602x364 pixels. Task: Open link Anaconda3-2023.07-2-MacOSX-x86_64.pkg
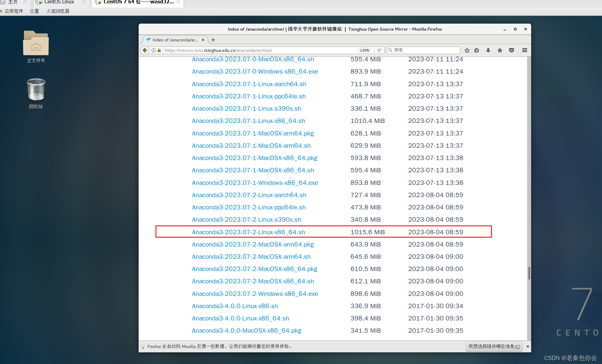tap(255, 269)
